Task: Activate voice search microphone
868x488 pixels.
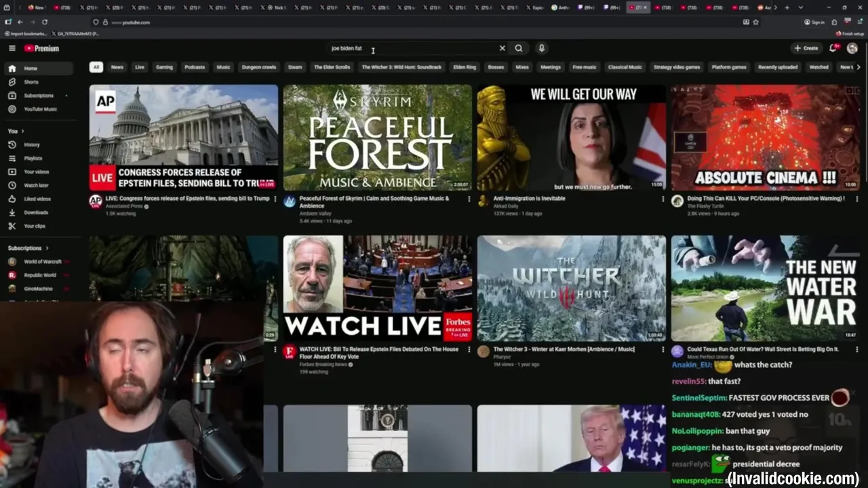Action: coord(541,48)
